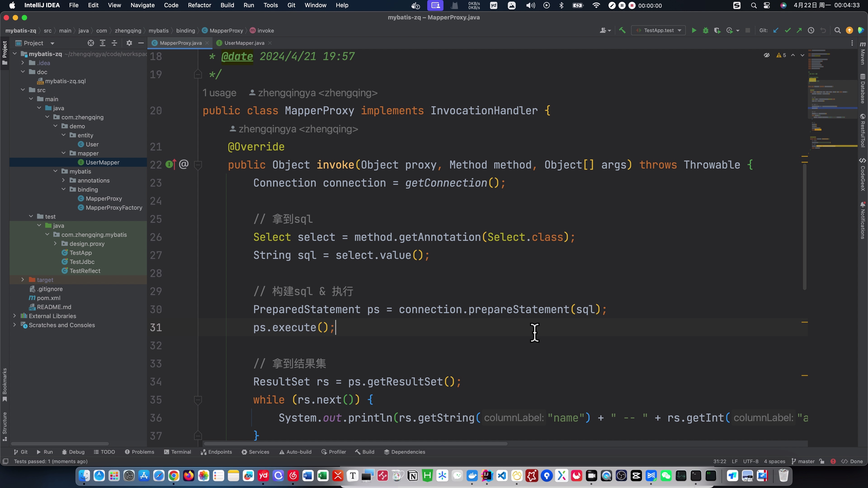
Task: Toggle reader mode eye icon in editor
Action: coord(767,55)
